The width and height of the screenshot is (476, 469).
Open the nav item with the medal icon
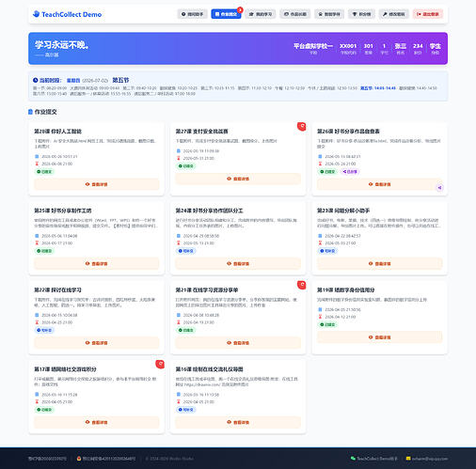point(329,14)
